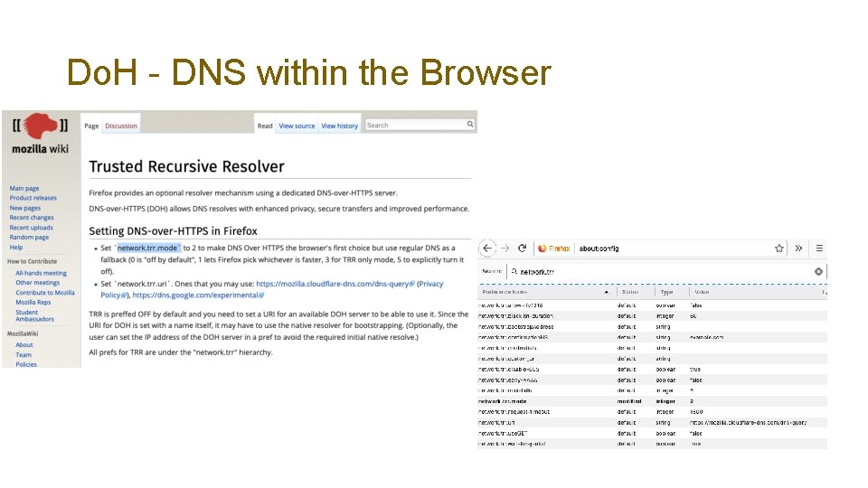The width and height of the screenshot is (868, 488).
Task: Go to a Random page
Action: [29, 238]
